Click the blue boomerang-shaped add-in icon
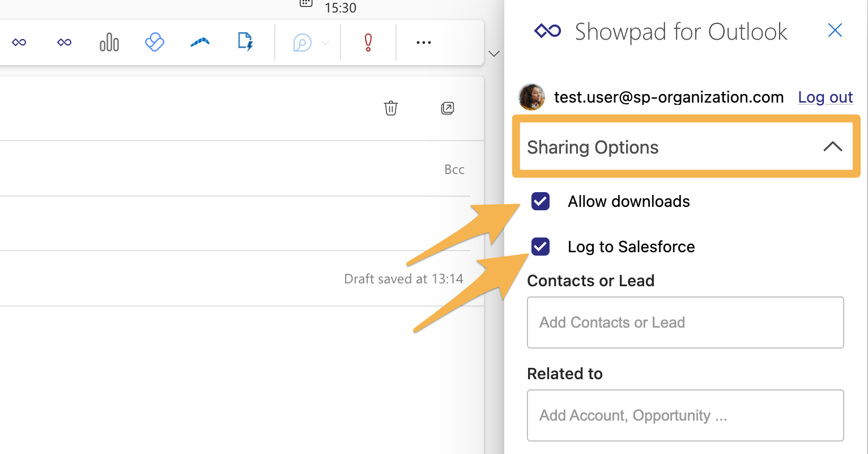The width and height of the screenshot is (868, 454). click(x=199, y=42)
